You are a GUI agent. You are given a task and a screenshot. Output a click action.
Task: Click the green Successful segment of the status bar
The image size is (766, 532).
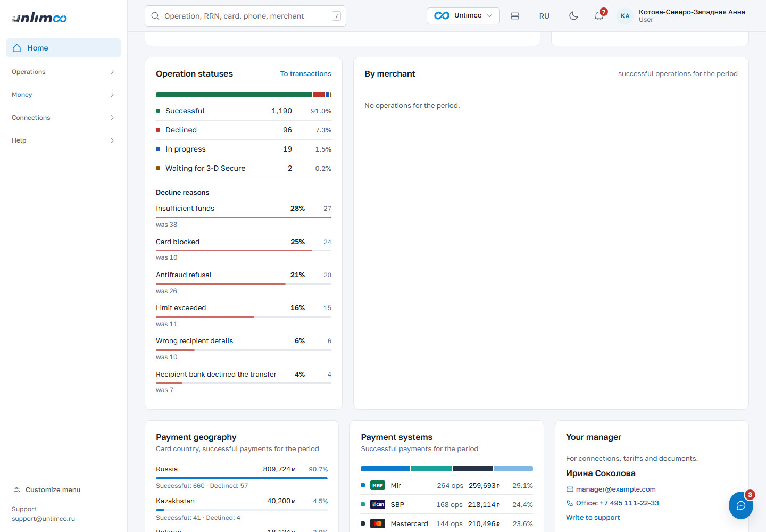234,95
